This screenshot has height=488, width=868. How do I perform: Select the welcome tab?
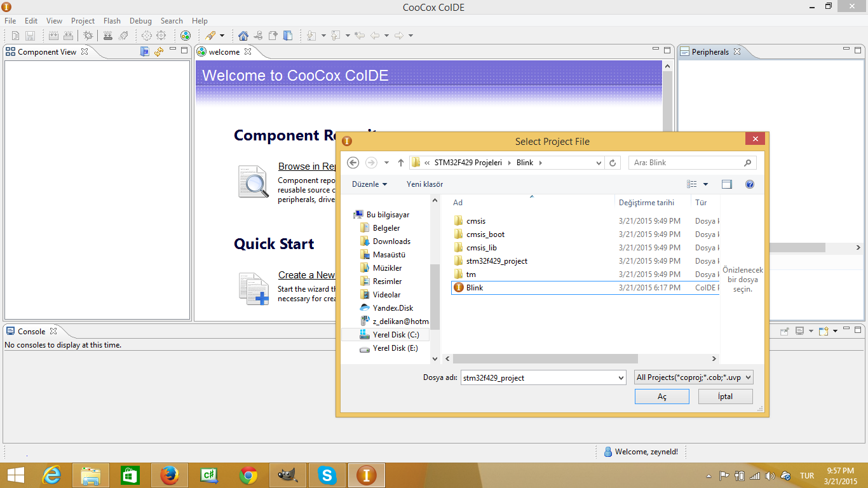224,51
